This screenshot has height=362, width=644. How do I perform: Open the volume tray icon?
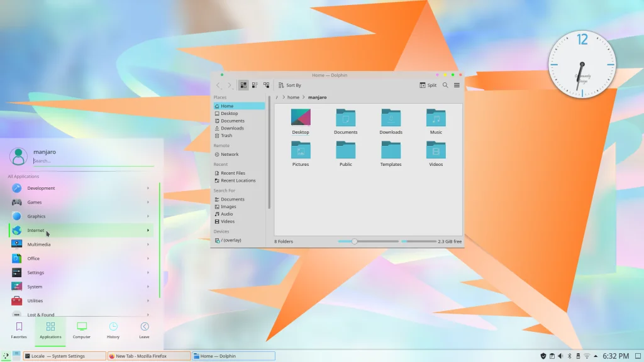click(560, 356)
